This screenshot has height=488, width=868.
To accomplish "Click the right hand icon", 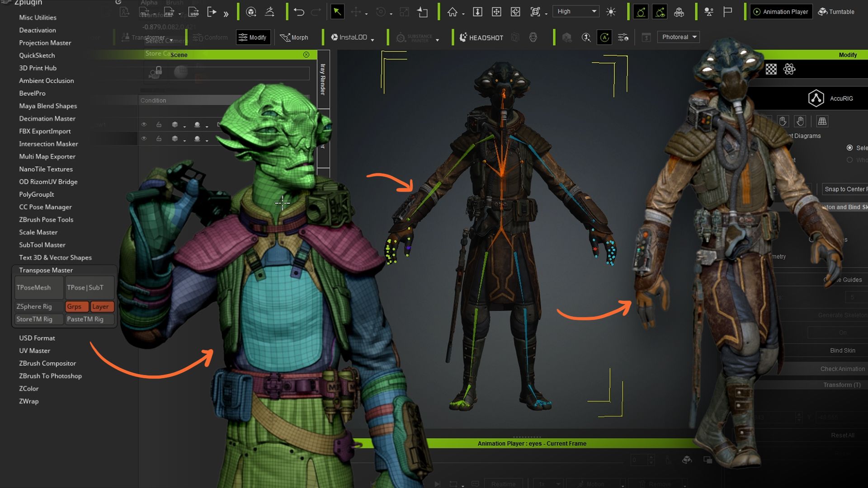I will coord(800,121).
